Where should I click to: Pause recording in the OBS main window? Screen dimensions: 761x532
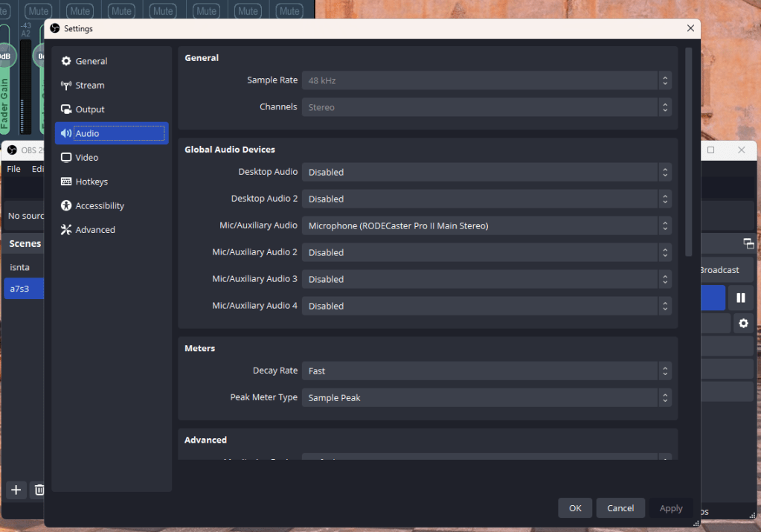point(741,298)
